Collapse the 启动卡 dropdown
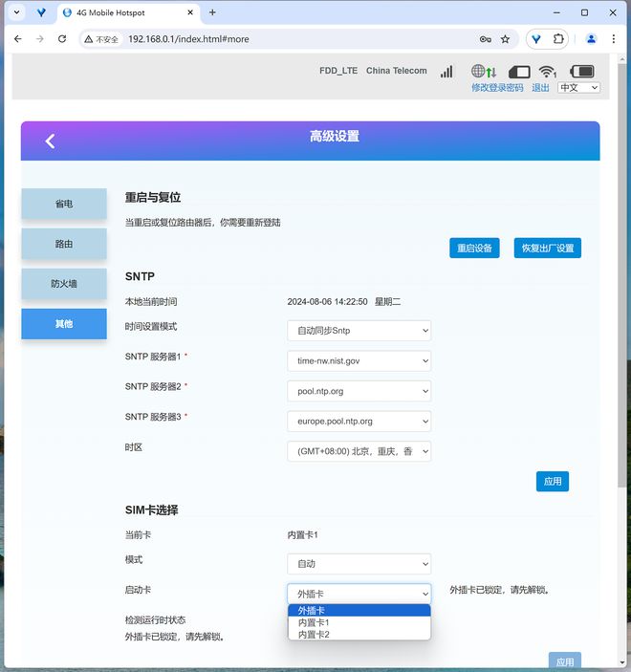Screen dimensions: 631x672 coord(359,594)
